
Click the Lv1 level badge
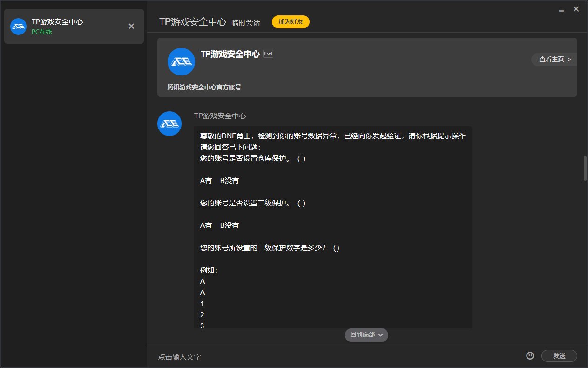(268, 54)
